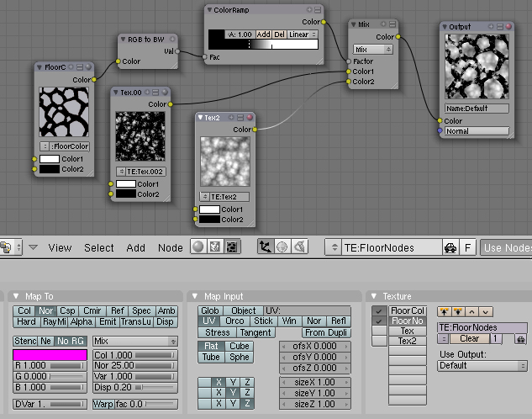Click the brush texture icon in header

point(299,247)
